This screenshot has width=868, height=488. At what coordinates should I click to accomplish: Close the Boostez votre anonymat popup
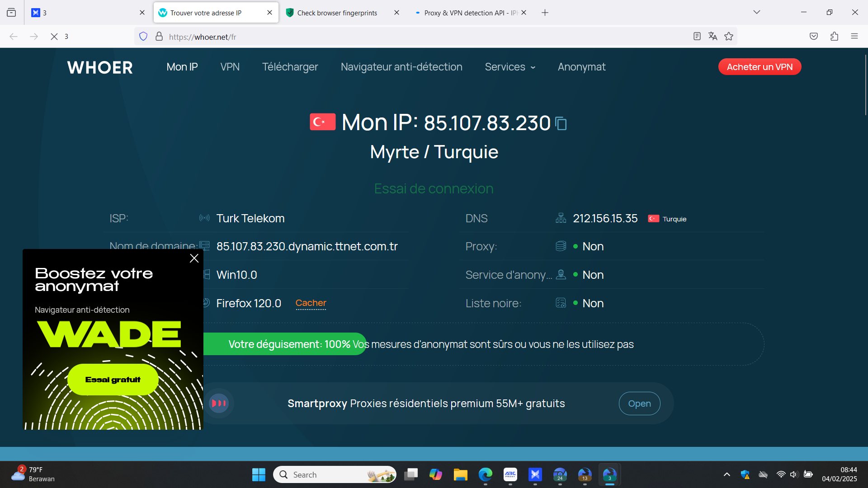194,258
